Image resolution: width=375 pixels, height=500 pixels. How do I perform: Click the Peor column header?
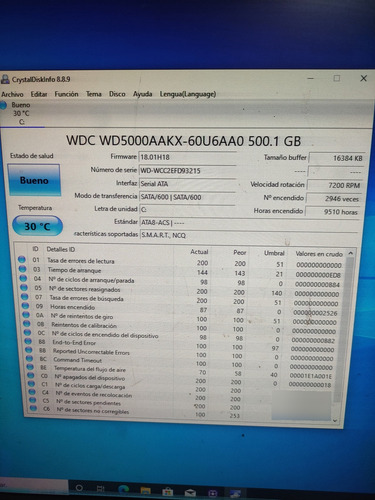(x=240, y=253)
